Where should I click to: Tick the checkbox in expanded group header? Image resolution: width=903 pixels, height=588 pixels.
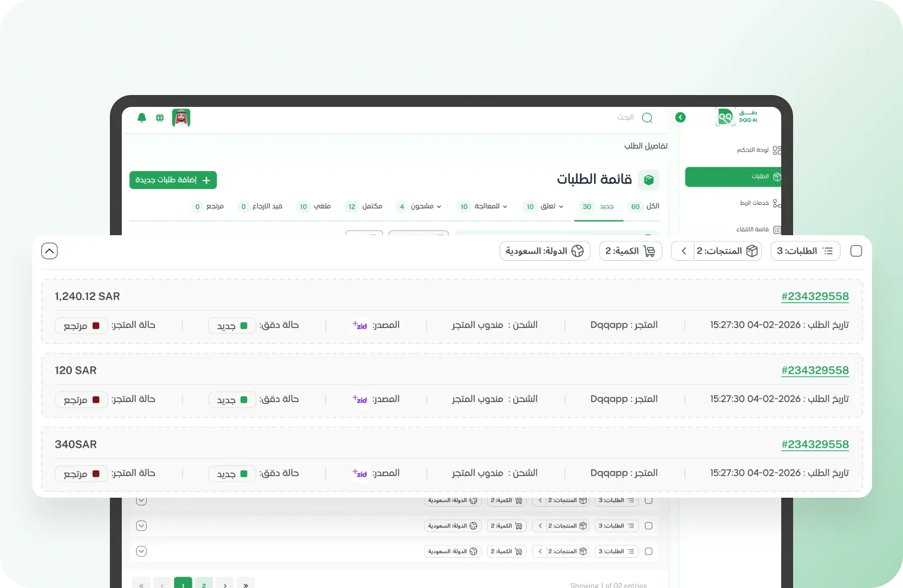[856, 251]
